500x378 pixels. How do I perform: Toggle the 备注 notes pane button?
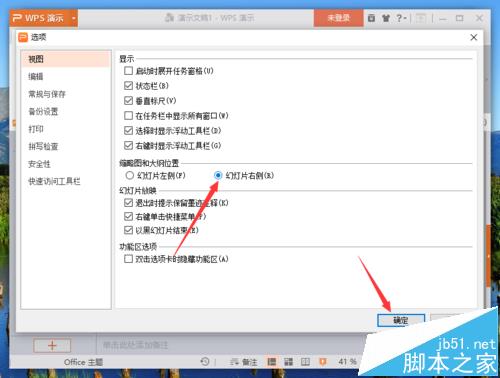244,362
